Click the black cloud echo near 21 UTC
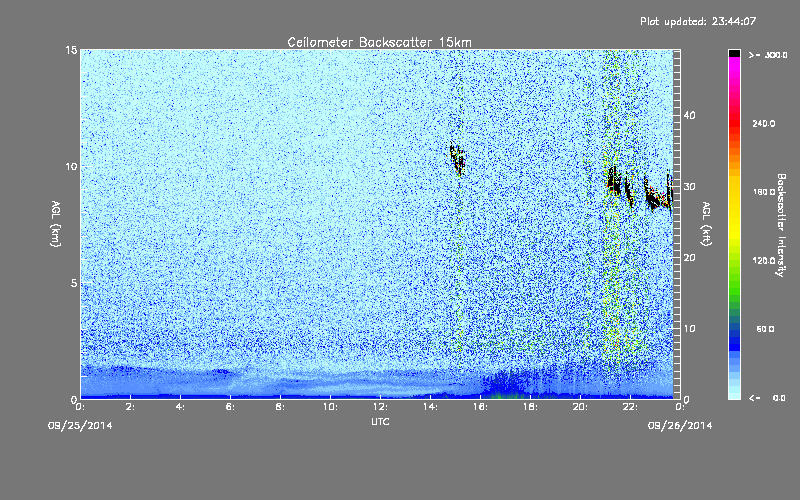Screen dimensions: 800x500 click(614, 183)
